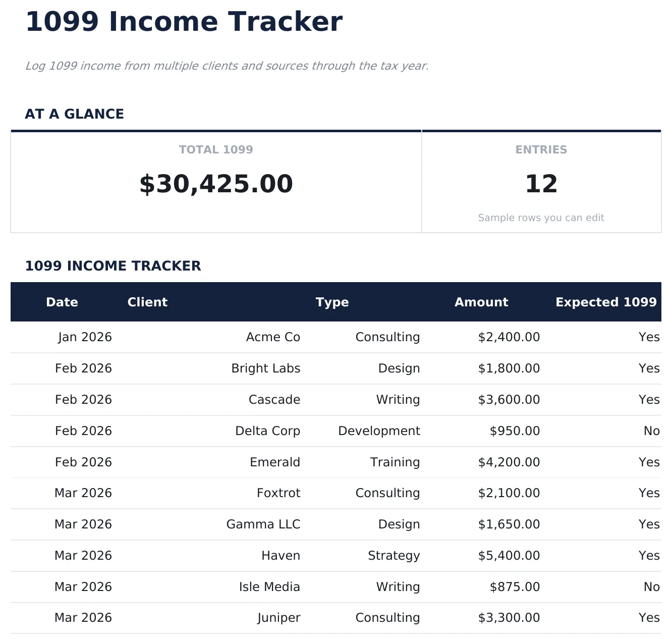Click the Total 1099 amount $30,425.00
This screenshot has height=644, width=672.
(x=216, y=183)
